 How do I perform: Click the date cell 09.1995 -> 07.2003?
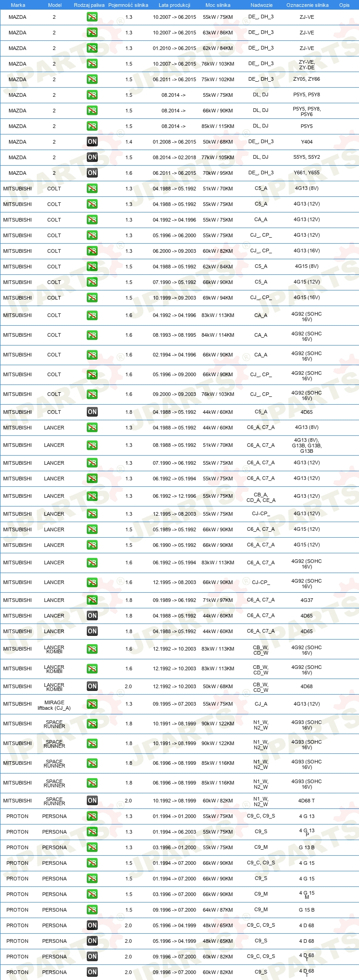click(x=174, y=704)
